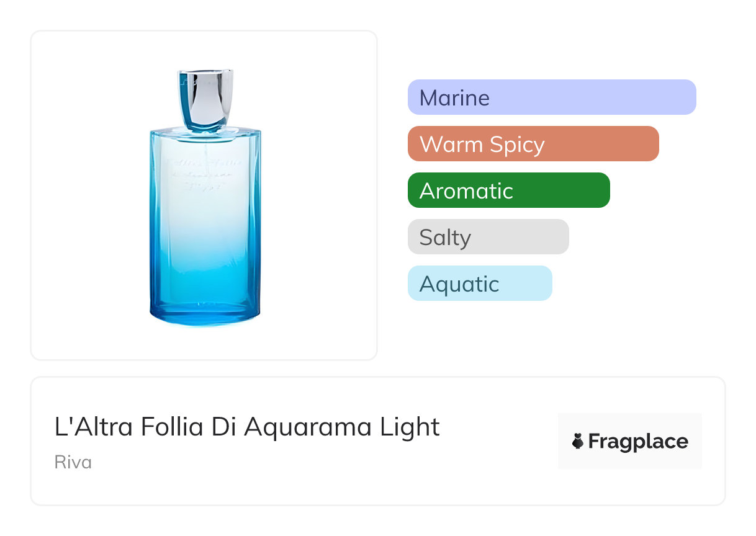
Task: Click the 'Salty' text label
Action: (445, 237)
